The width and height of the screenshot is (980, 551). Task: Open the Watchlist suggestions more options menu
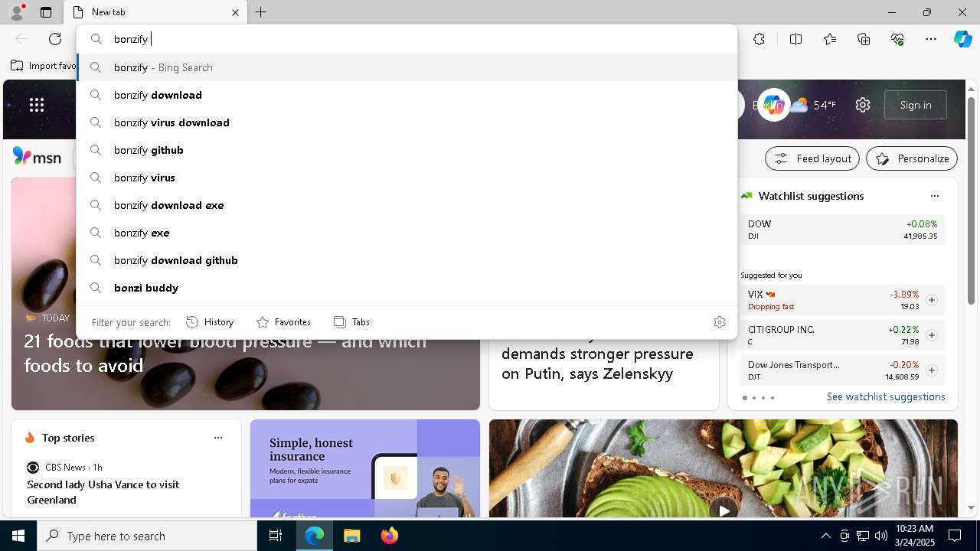click(x=934, y=196)
